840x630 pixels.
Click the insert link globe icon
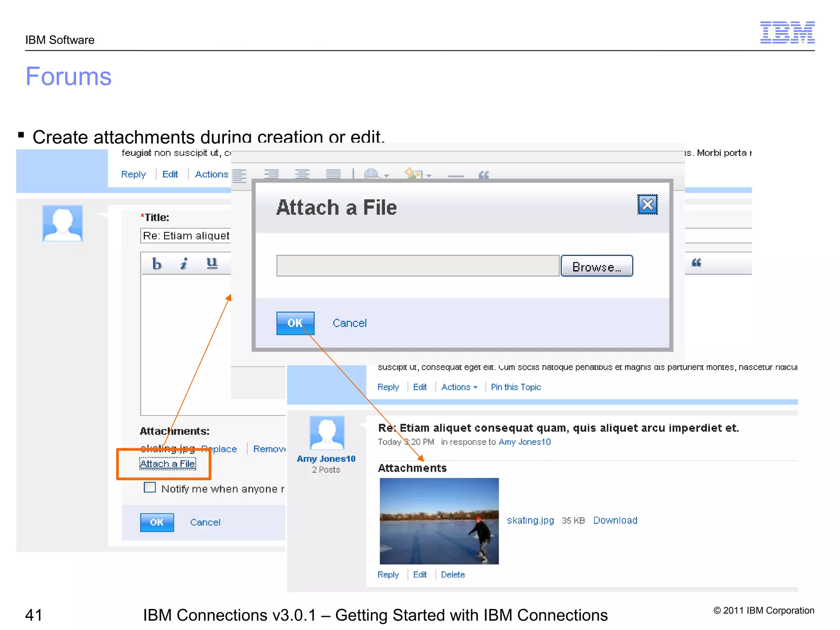(371, 174)
